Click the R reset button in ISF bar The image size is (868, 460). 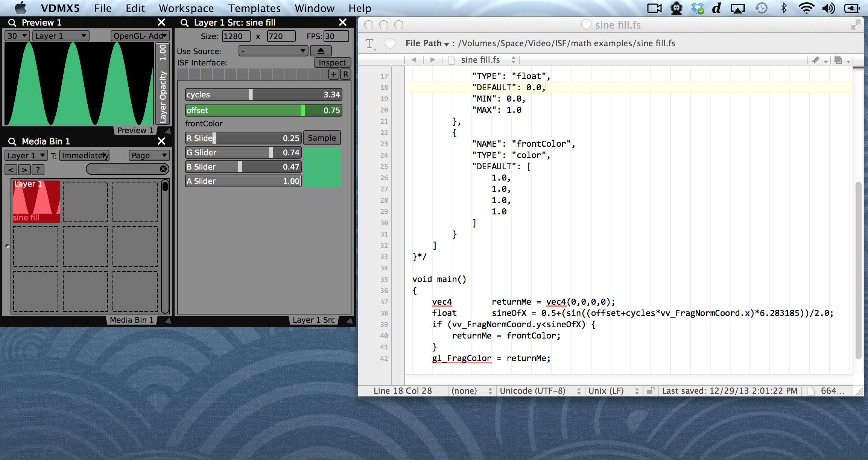345,74
